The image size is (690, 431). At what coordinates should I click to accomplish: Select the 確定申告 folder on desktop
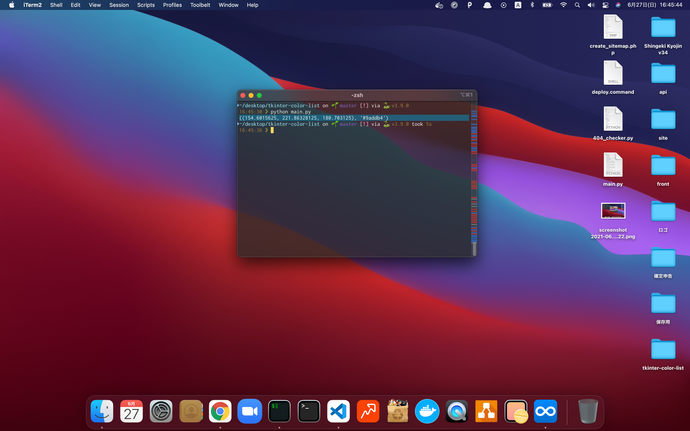pos(663,262)
